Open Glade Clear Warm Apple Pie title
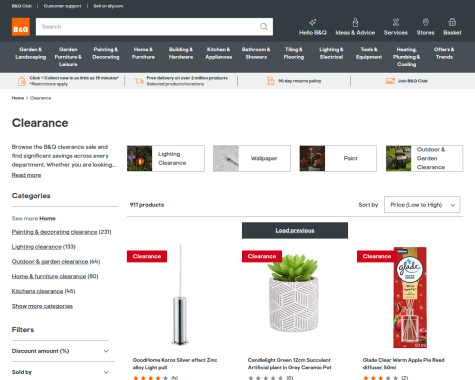The height and width of the screenshot is (380, 475). [x=403, y=364]
